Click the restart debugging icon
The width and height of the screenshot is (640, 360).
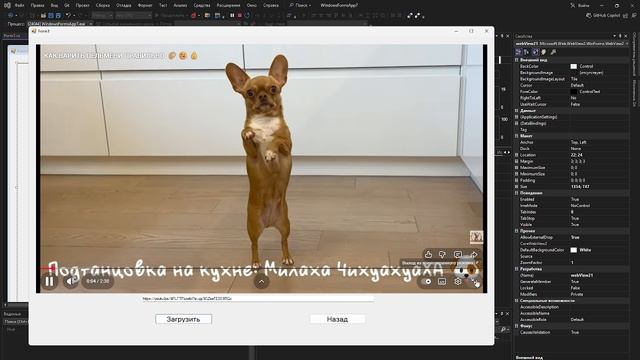click(247, 16)
